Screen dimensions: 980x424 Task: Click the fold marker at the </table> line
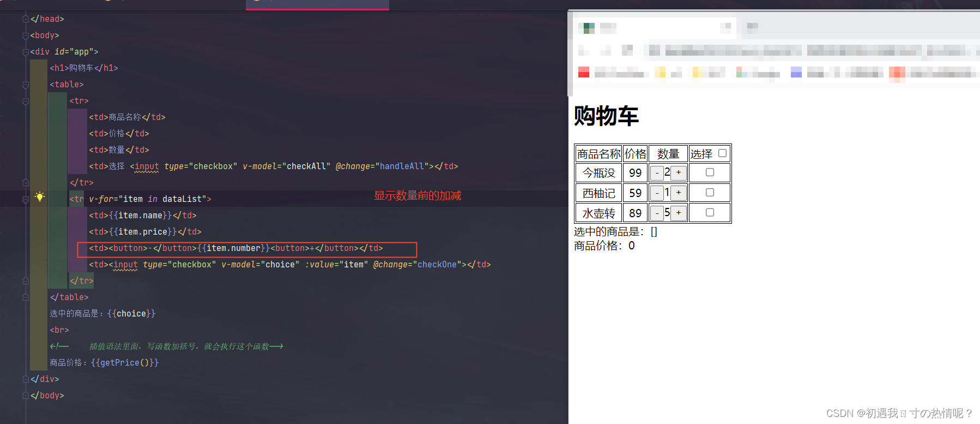click(x=26, y=297)
